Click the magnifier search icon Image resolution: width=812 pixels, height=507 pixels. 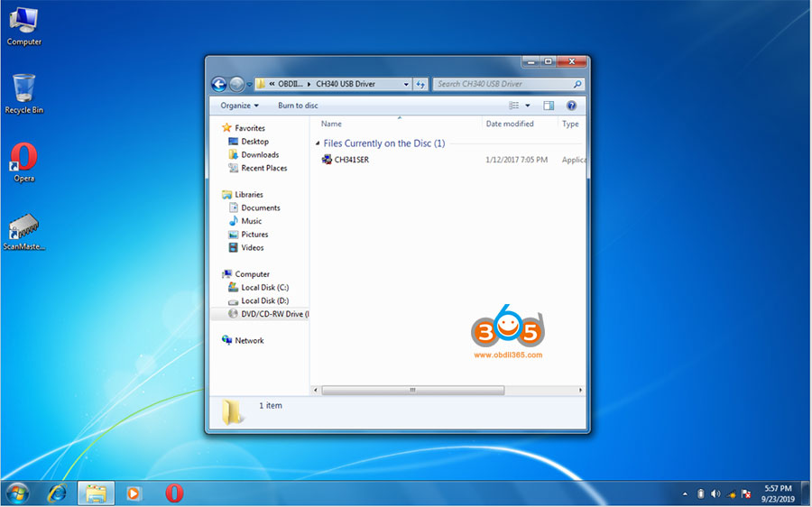click(x=577, y=84)
